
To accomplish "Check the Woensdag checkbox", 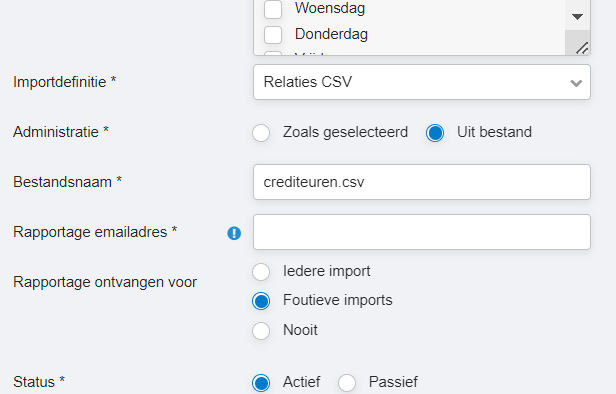I will pos(273,9).
